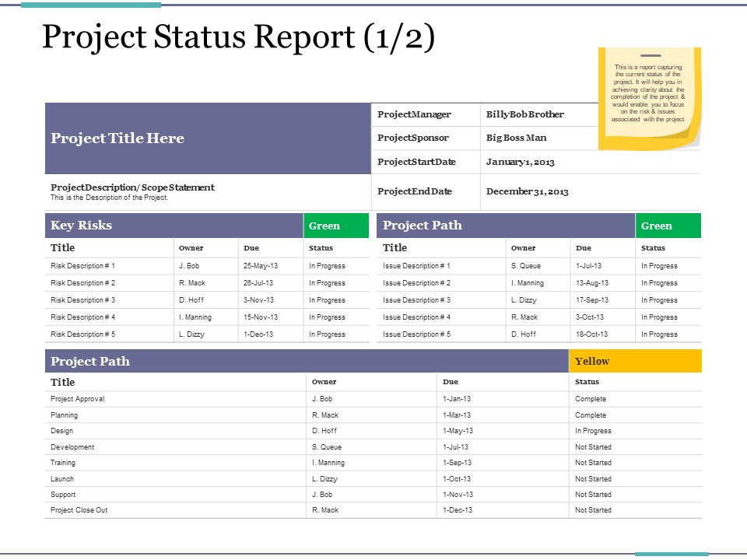This screenshot has height=560, width=747.
Task: Click the 'ProjectStartDate' label
Action: pos(416,162)
